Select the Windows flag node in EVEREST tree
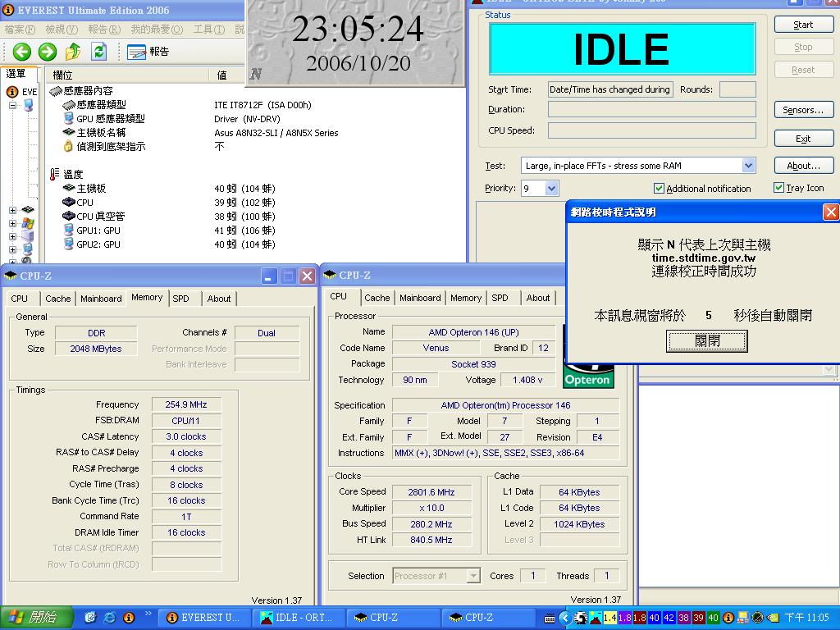Image resolution: width=840 pixels, height=630 pixels. (x=28, y=223)
